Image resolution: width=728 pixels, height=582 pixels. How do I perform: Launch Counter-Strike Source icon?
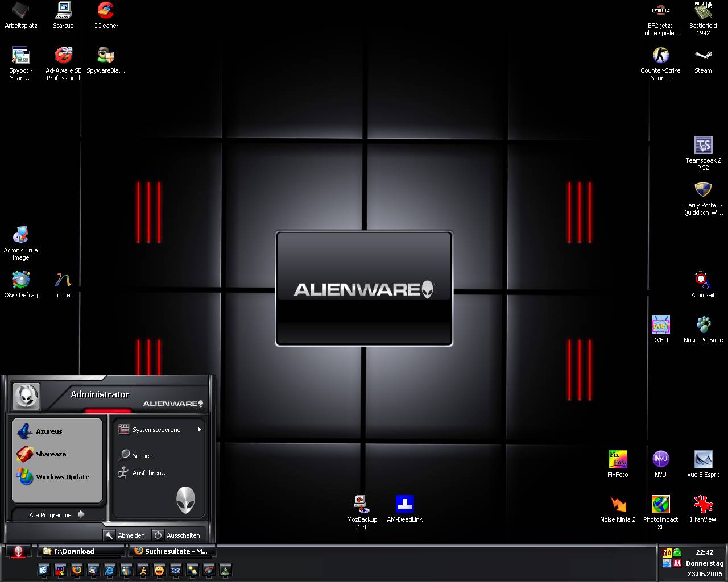tap(660, 64)
